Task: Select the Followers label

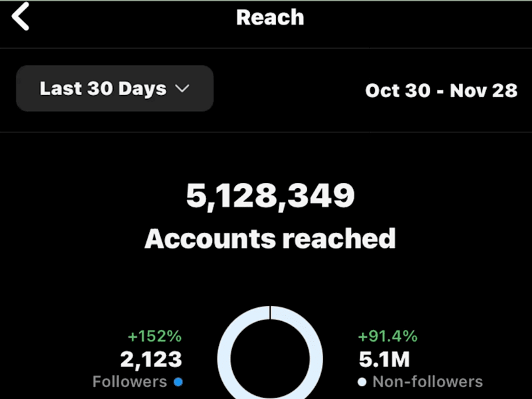Action: (130, 382)
